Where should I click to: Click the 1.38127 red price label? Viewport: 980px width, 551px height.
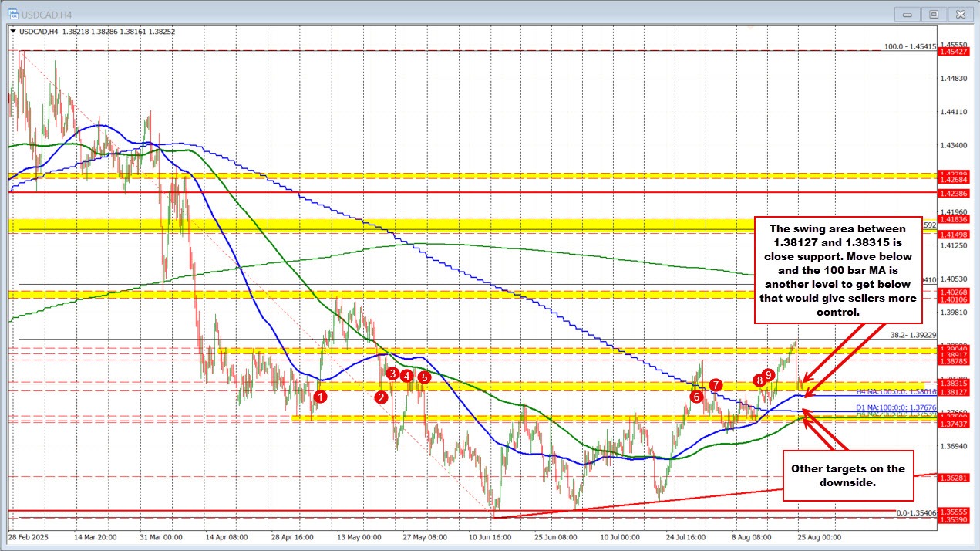[954, 392]
